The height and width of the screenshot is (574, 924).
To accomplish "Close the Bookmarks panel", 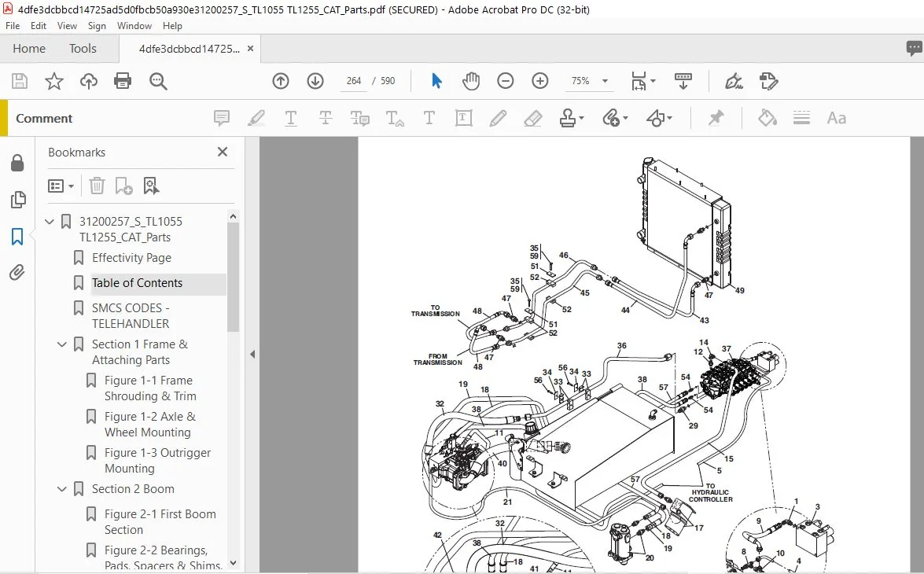I will point(223,152).
